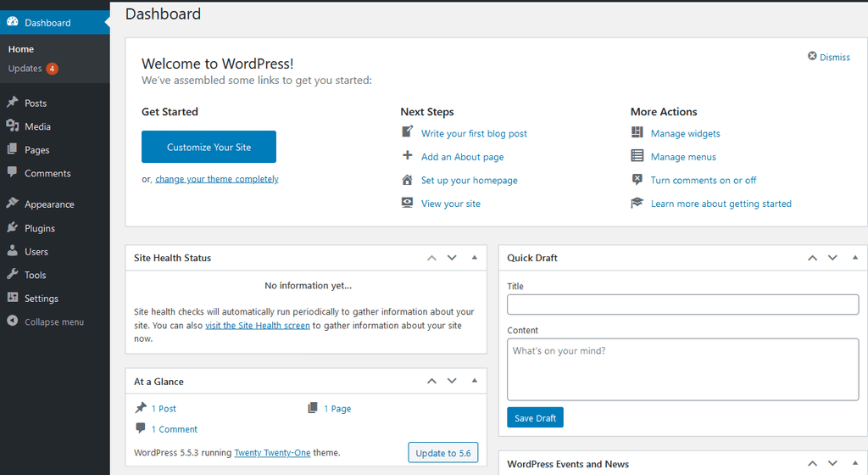Toggle the Site Health Status panel triangle

pyautogui.click(x=475, y=257)
